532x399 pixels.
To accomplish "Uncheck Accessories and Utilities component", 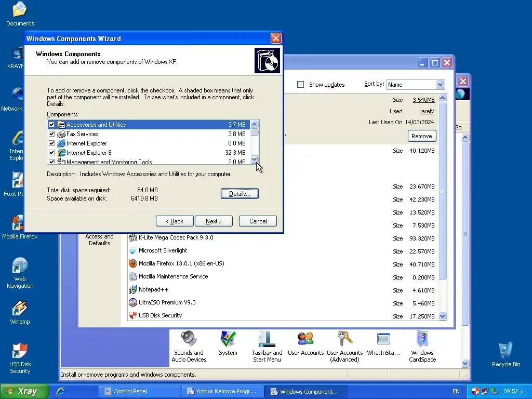I will [51, 125].
